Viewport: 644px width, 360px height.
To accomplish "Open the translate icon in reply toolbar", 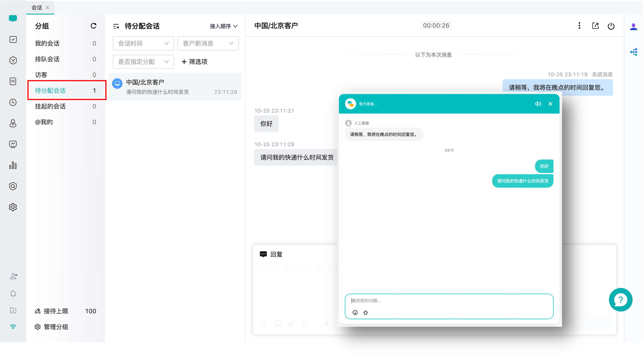I will click(x=305, y=323).
